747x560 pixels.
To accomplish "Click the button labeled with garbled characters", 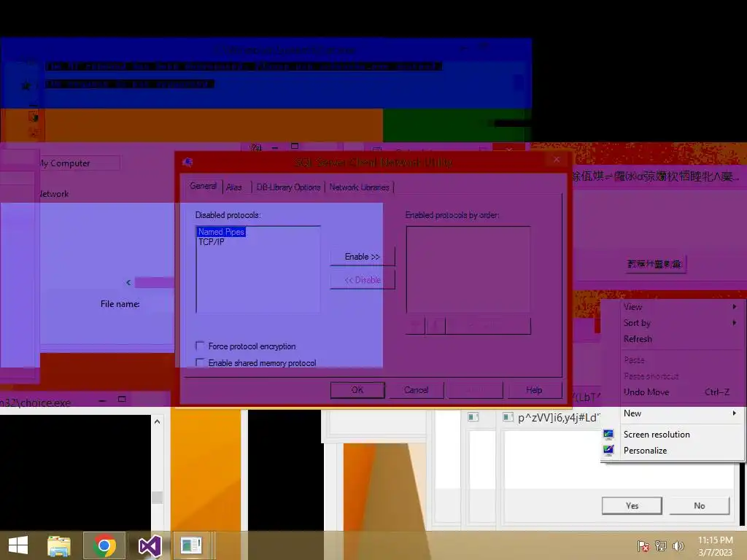I will point(654,264).
